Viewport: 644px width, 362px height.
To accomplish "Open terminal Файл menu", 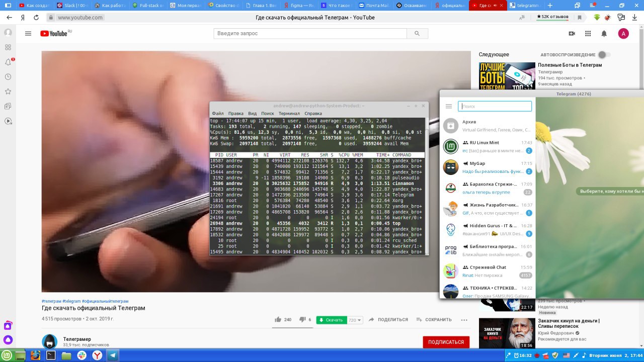I will point(218,114).
